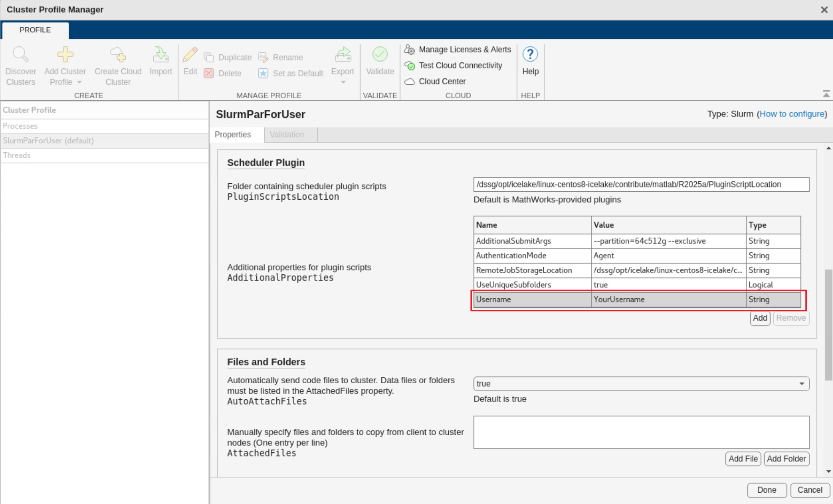Open the Export dropdown arrow
The height and width of the screenshot is (504, 833).
click(343, 82)
